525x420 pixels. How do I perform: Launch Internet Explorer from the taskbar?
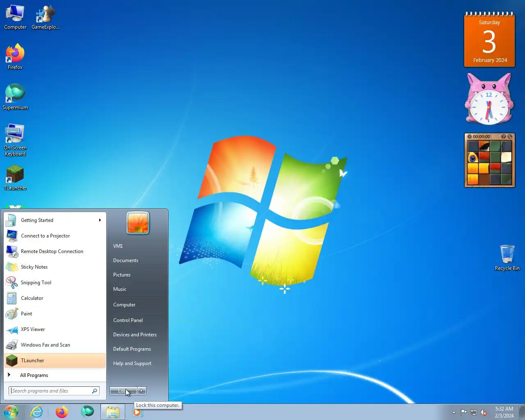(37, 412)
